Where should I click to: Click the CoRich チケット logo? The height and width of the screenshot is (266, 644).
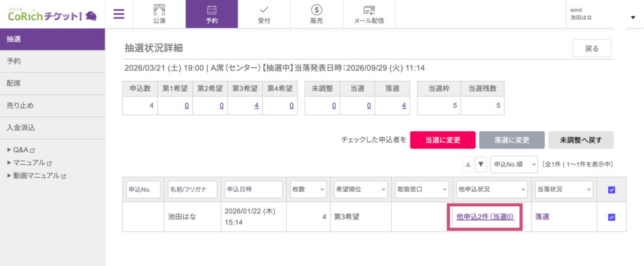click(x=52, y=14)
